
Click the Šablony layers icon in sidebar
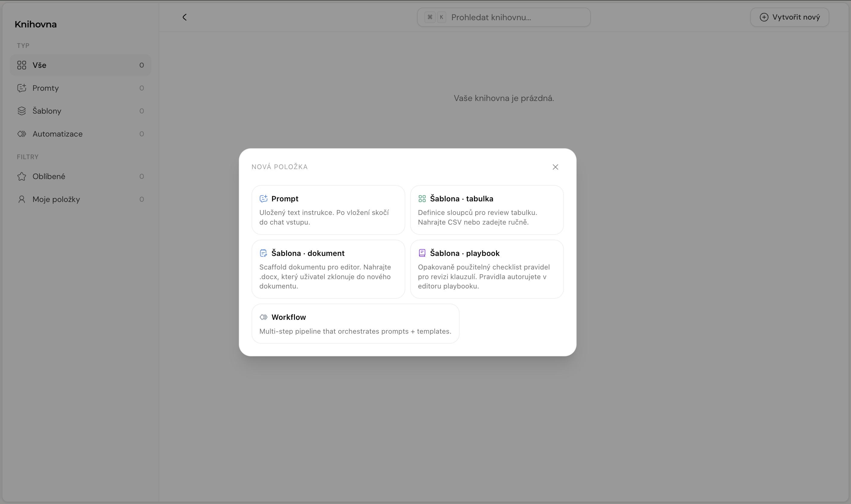(22, 111)
